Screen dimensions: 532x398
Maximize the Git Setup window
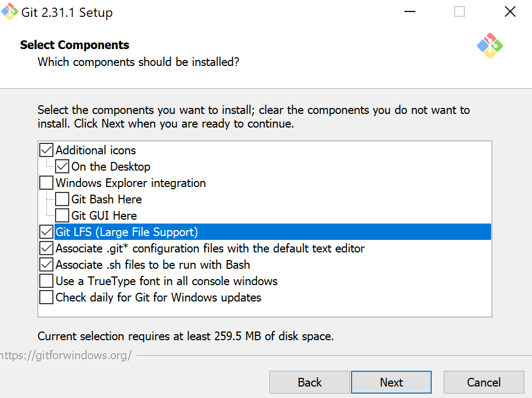coord(460,12)
